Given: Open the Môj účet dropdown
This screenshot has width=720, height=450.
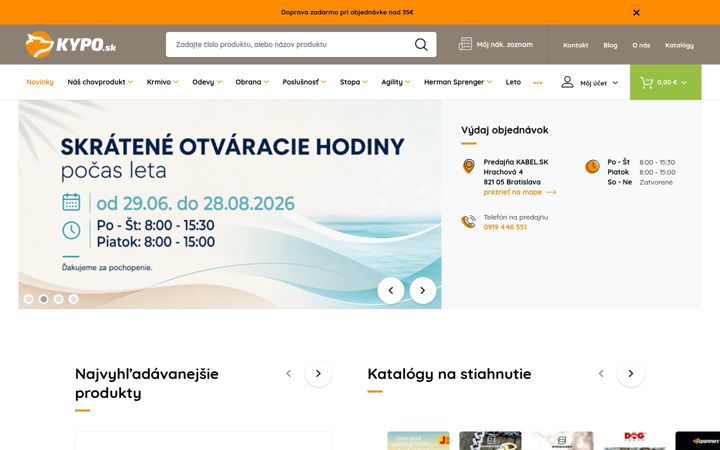Looking at the screenshot, I should (599, 83).
